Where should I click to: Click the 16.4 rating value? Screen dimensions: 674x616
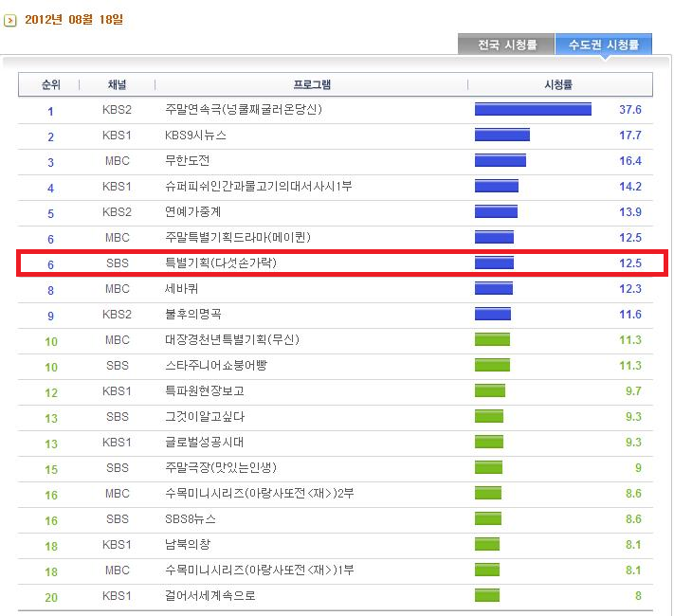point(630,161)
